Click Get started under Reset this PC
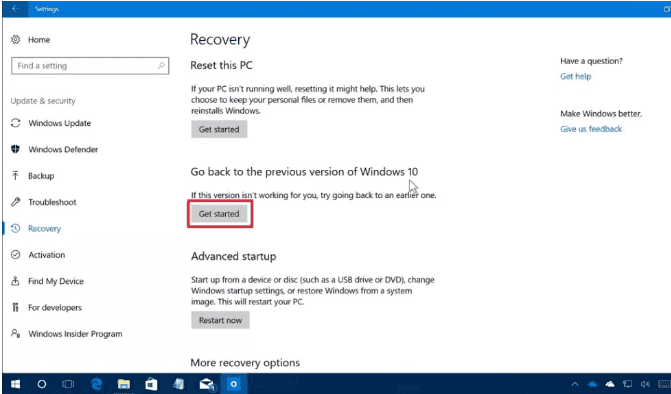671x394 pixels. point(219,129)
